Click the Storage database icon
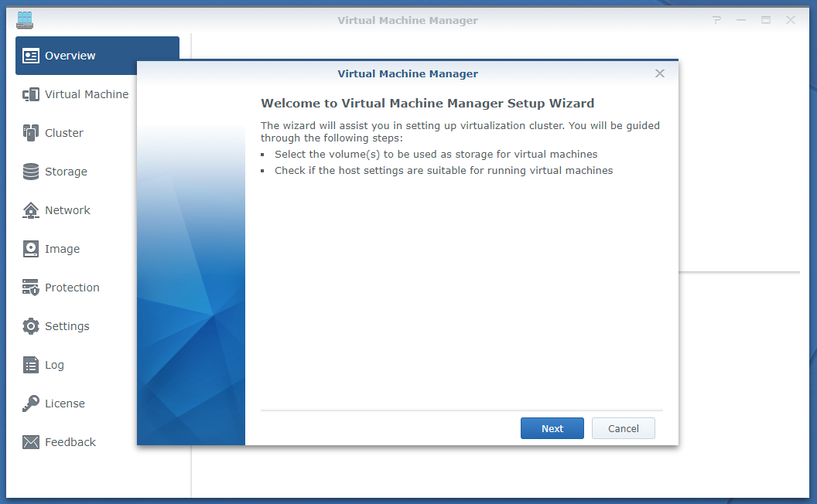 pyautogui.click(x=31, y=172)
